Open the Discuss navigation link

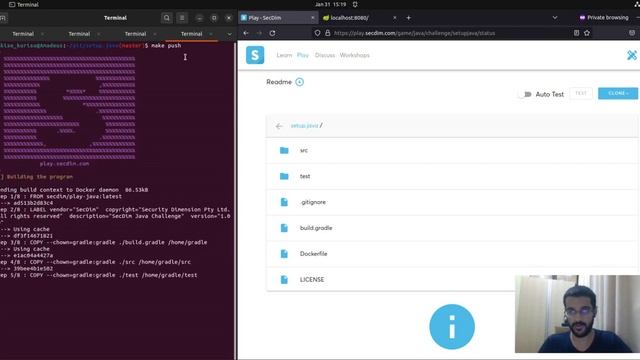[x=325, y=55]
